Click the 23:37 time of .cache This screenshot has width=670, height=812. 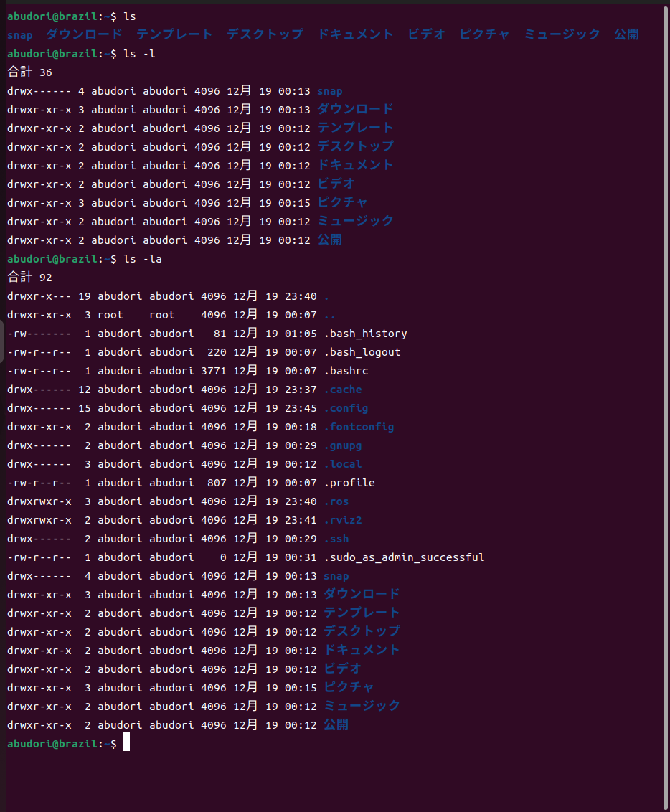pos(301,390)
